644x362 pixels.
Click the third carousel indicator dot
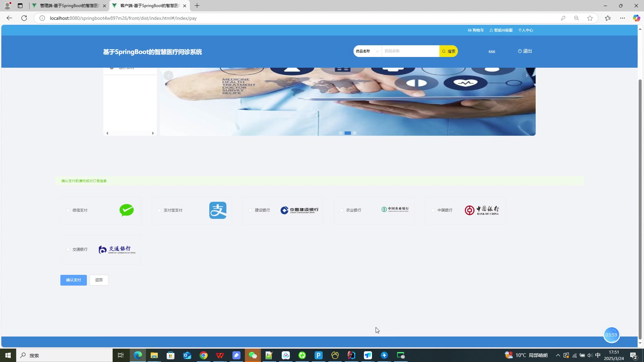355,133
